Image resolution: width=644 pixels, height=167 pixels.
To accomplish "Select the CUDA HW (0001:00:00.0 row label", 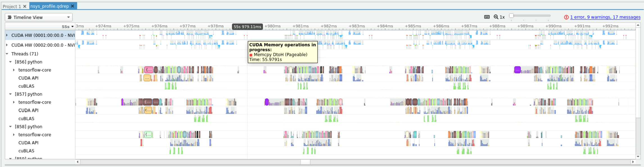I will [43, 35].
